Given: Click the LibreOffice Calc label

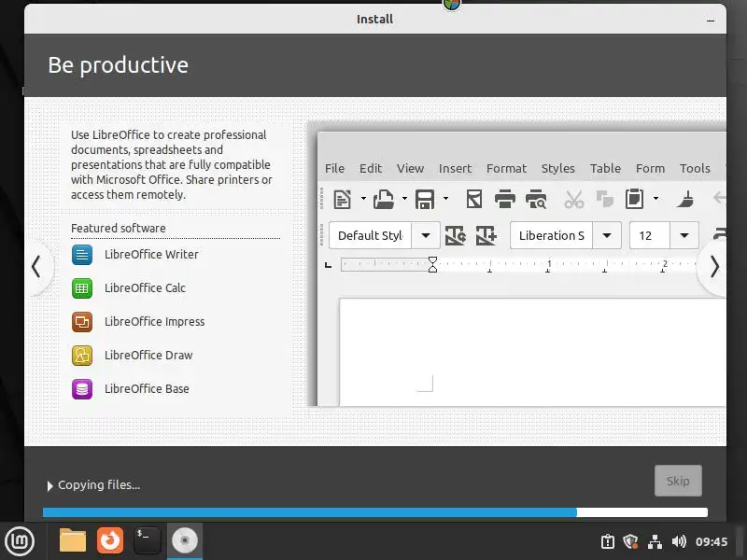Looking at the screenshot, I should [x=145, y=288].
